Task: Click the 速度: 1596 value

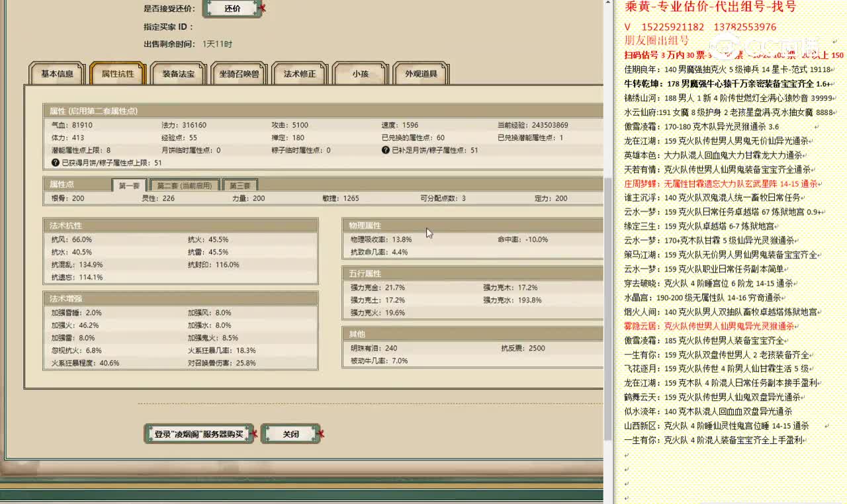Action: click(400, 125)
